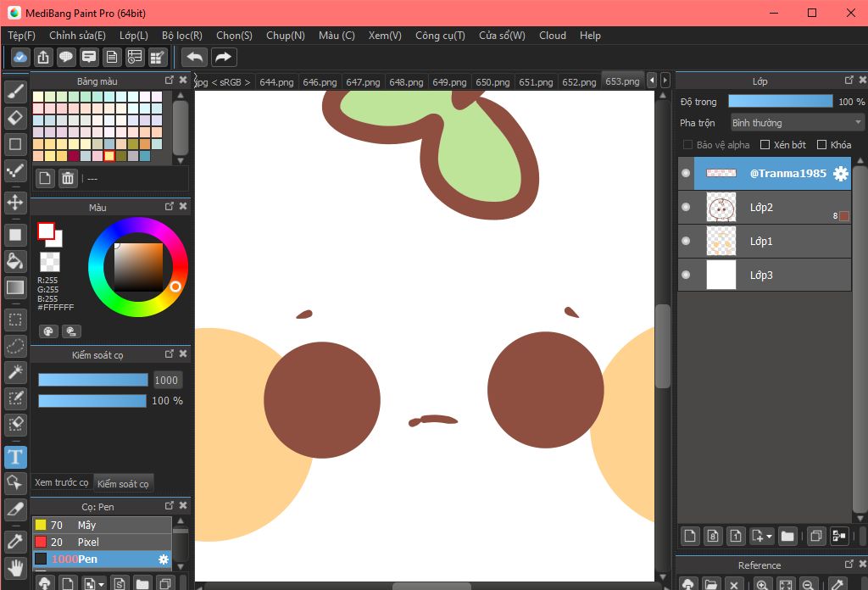The height and width of the screenshot is (590, 868).
Task: Hide the Lớp3 layer
Action: click(686, 275)
